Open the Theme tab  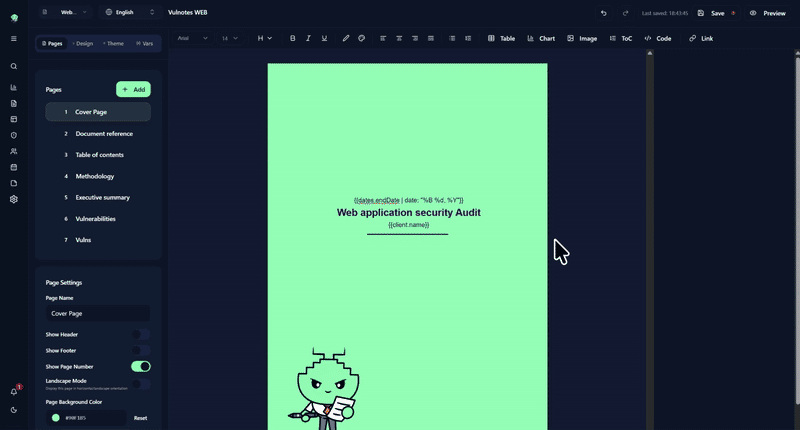[x=113, y=44]
